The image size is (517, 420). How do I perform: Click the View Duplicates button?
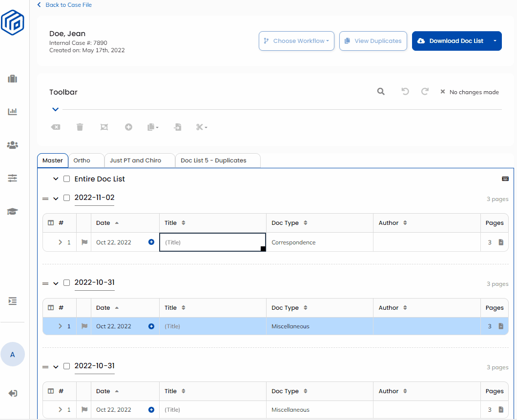[x=373, y=41]
